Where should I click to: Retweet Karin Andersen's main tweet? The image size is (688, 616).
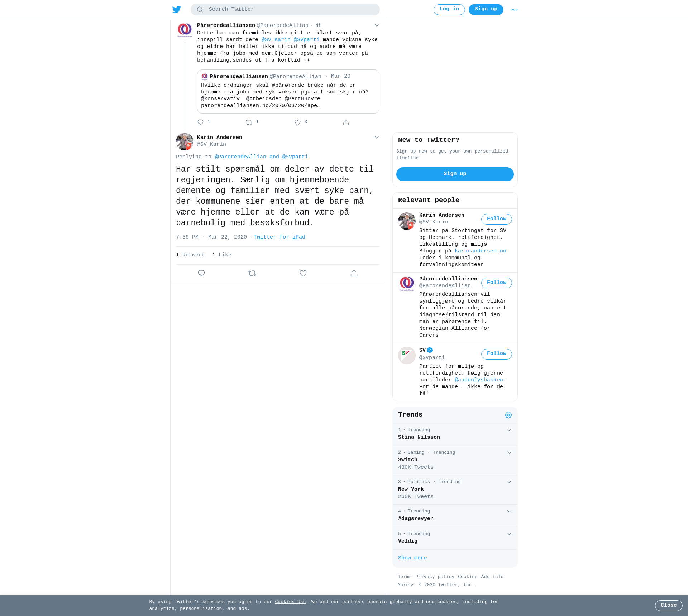tap(252, 273)
